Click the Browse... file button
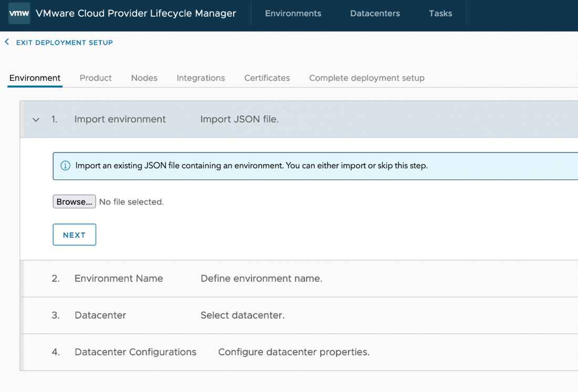The height and width of the screenshot is (392, 578). (74, 202)
